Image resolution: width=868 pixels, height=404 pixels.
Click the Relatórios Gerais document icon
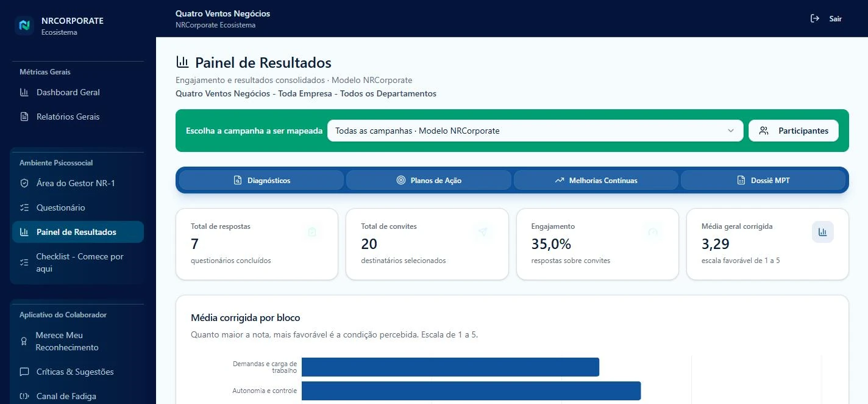(24, 117)
